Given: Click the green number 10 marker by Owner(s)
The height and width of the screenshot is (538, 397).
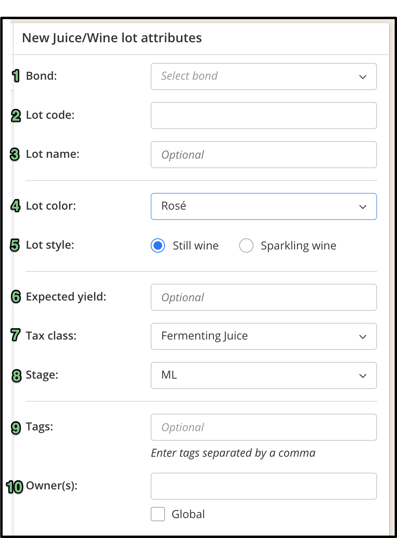Looking at the screenshot, I should pos(14,487).
